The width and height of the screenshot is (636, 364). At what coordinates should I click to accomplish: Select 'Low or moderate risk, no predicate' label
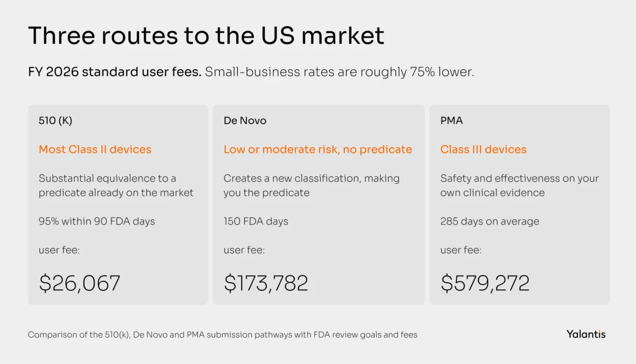coord(317,149)
